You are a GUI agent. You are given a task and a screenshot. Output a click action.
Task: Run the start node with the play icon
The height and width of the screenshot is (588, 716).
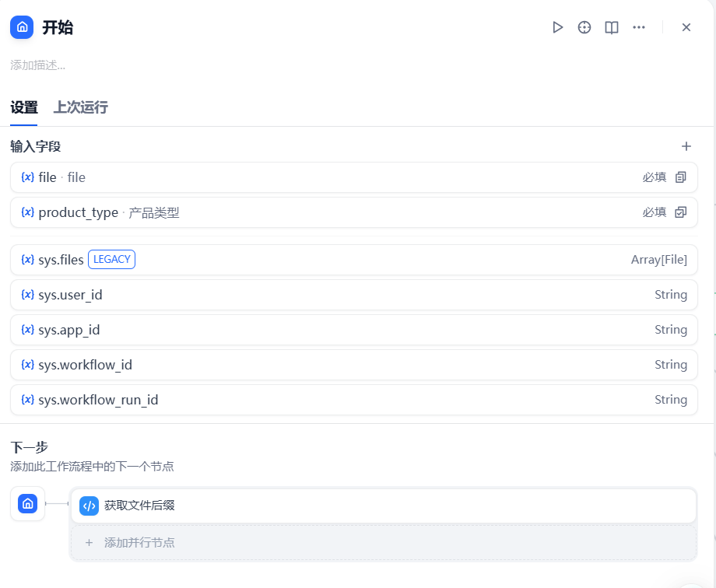(x=557, y=27)
